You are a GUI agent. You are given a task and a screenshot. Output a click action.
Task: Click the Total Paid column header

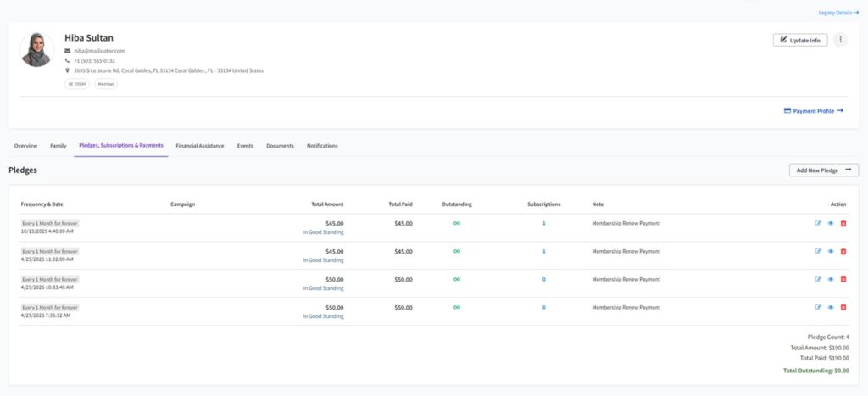coord(400,204)
